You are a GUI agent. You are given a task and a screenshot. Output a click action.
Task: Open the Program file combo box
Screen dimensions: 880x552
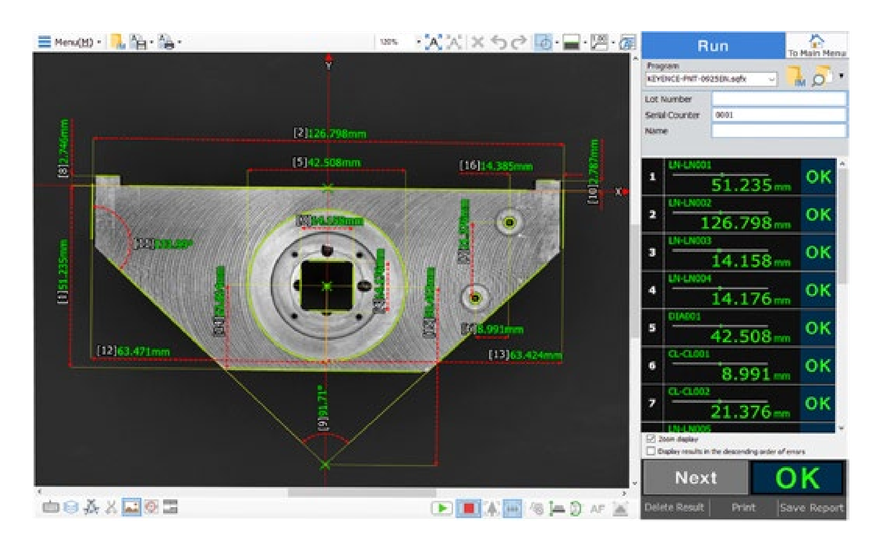(x=711, y=79)
